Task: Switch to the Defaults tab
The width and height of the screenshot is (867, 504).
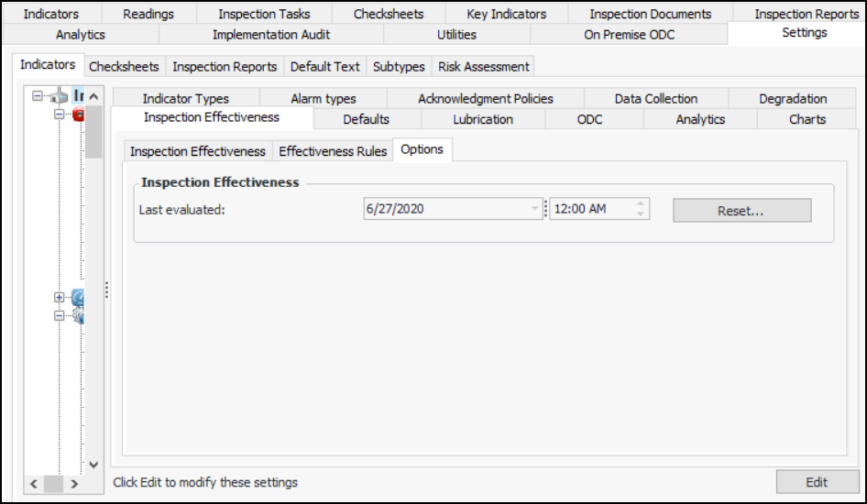Action: [366, 119]
